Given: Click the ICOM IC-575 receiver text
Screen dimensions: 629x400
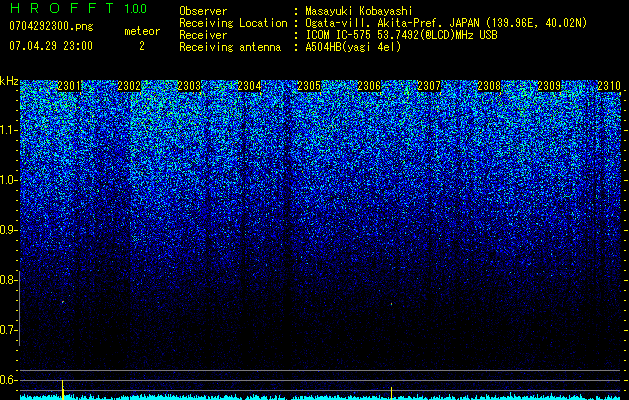Looking at the screenshot, I should (401, 35).
